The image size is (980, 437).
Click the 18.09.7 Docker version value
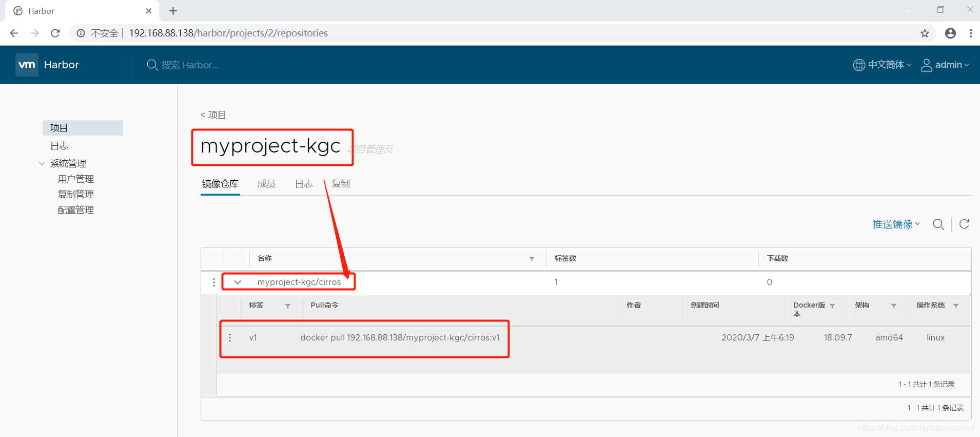coord(838,337)
